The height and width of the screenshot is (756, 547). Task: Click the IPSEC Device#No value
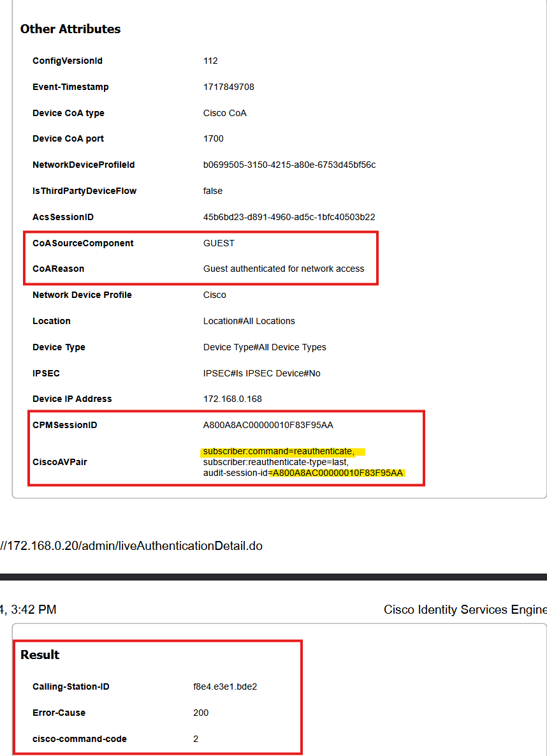pos(261,373)
